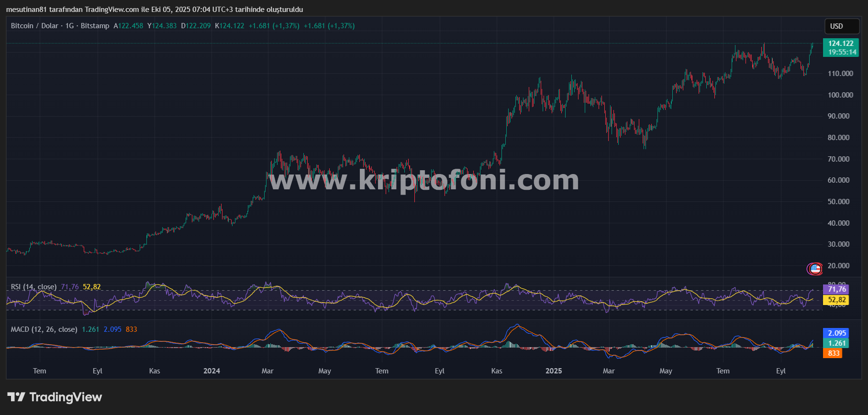
Task: Click the yellow 52,82 RSI axis label
Action: [837, 300]
